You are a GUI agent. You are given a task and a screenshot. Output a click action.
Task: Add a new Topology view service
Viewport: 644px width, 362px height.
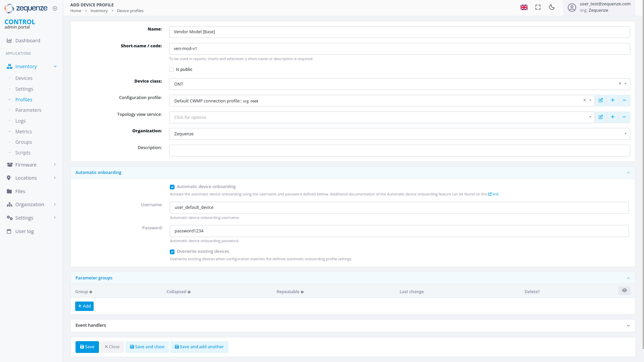tap(612, 117)
